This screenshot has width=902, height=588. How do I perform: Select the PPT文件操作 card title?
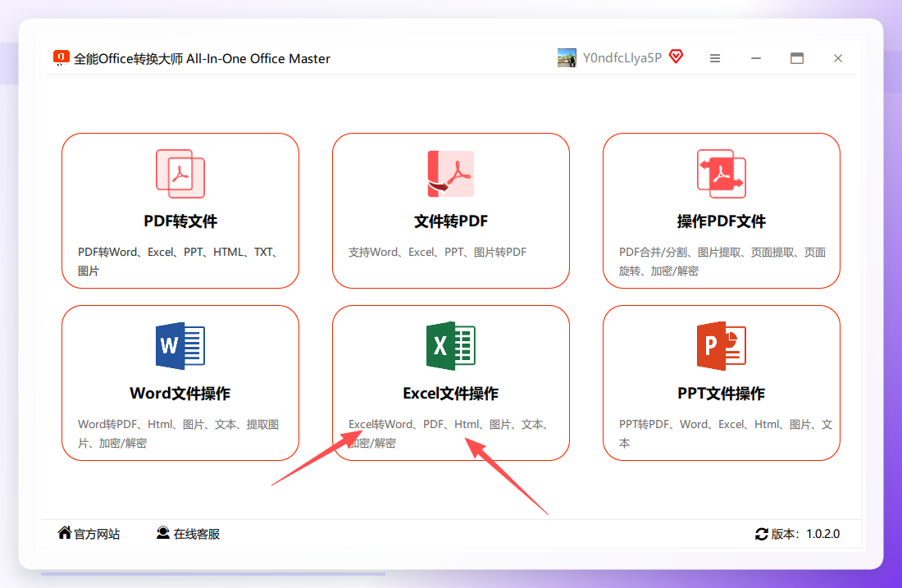tap(722, 394)
